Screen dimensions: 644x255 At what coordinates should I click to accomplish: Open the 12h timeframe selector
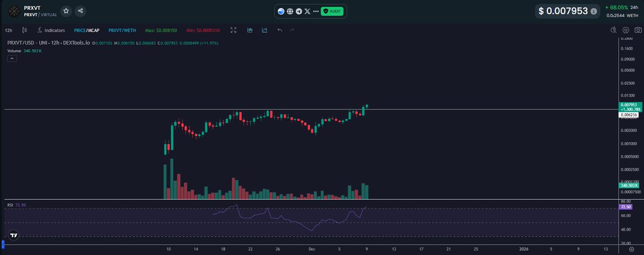pyautogui.click(x=9, y=31)
